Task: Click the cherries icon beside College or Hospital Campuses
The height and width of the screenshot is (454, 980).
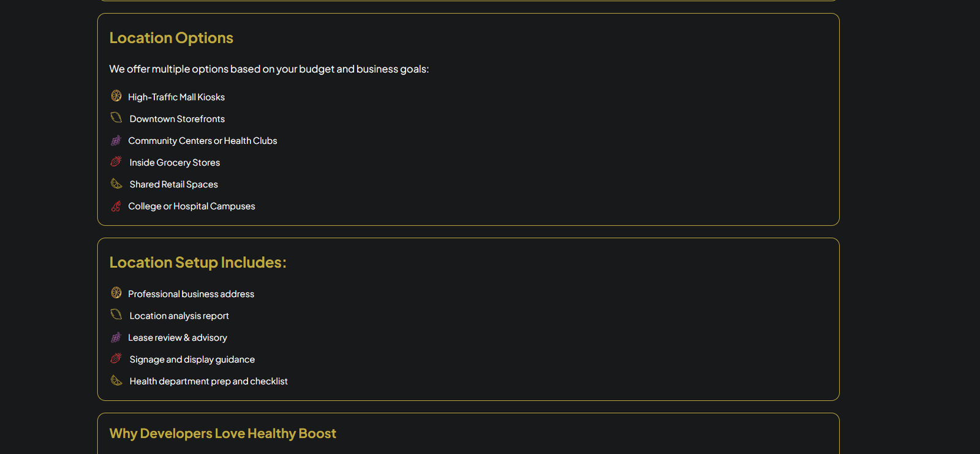Action: coord(116,206)
